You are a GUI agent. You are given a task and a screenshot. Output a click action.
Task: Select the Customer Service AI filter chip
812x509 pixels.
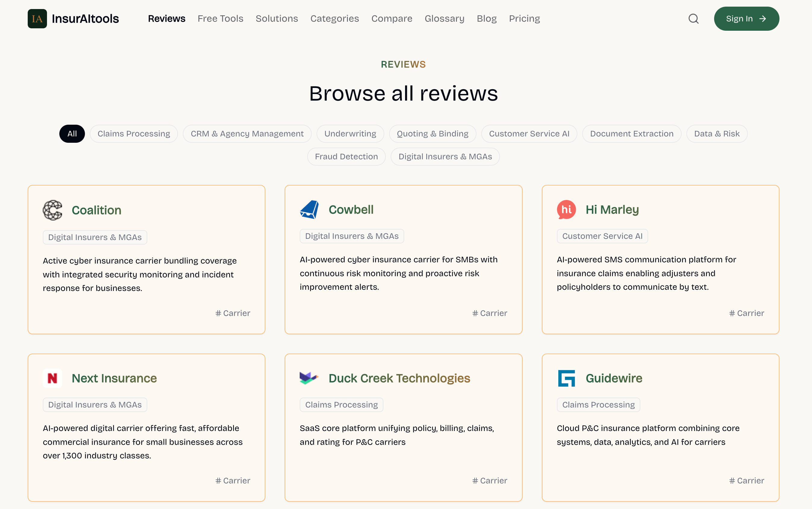(529, 134)
